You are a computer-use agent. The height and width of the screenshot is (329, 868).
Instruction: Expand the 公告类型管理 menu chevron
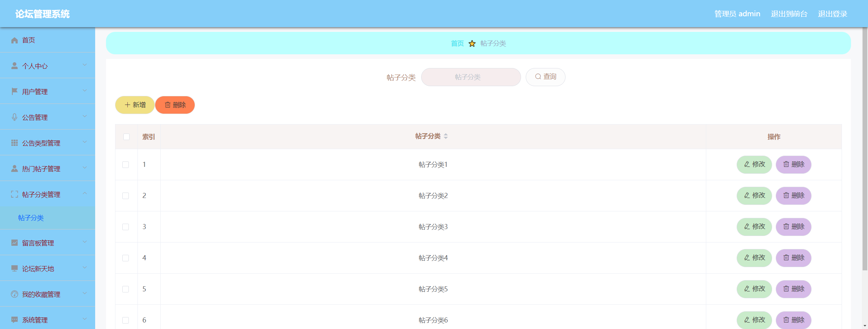tap(85, 142)
